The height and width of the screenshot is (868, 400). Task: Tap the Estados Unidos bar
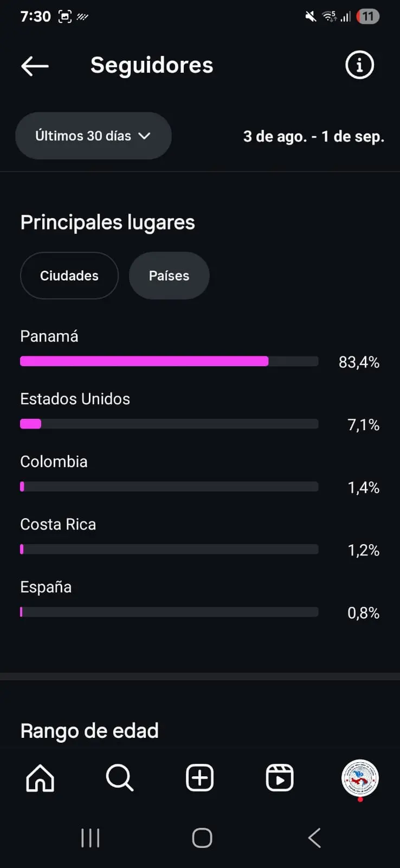pos(169,424)
